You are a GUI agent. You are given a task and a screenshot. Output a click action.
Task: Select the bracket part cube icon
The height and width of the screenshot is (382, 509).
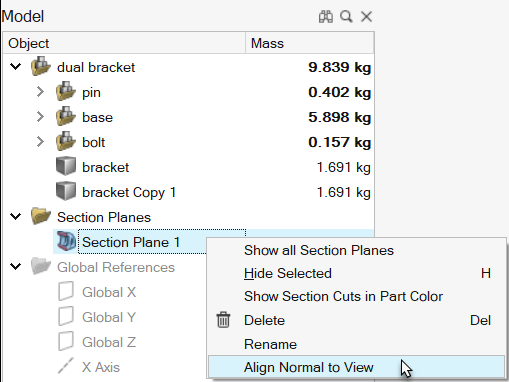coord(66,166)
